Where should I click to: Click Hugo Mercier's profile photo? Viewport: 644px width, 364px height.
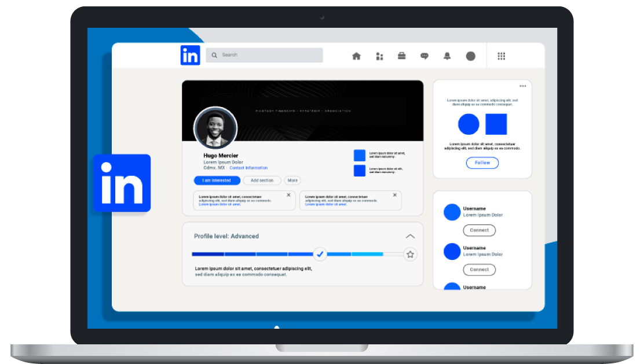[x=215, y=128]
